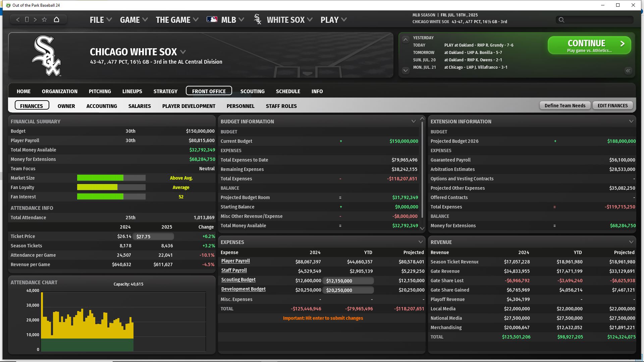Open the Player Payroll link

tap(235, 261)
